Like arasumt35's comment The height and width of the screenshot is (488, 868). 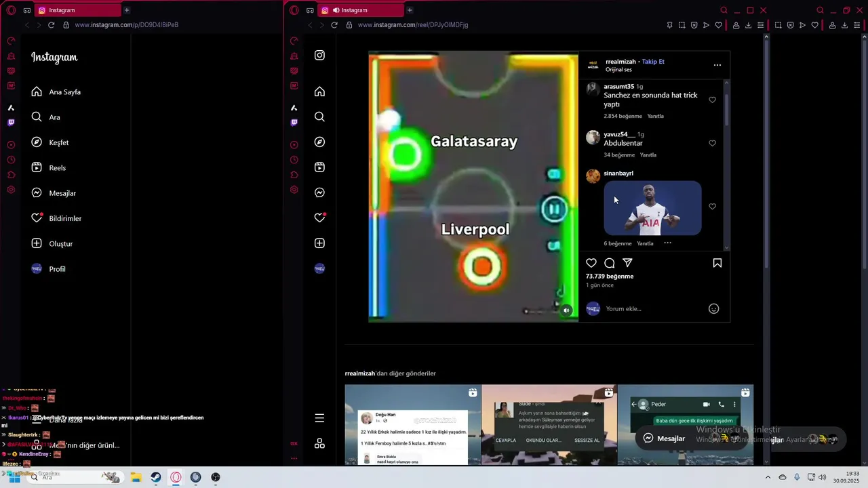click(x=712, y=100)
